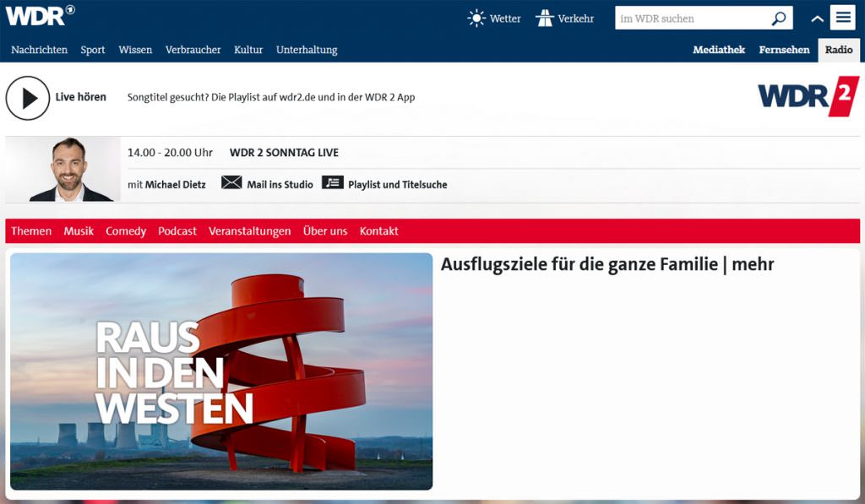Click the Michael Dietz presenter photo
This screenshot has width=865, height=504.
[x=63, y=169]
